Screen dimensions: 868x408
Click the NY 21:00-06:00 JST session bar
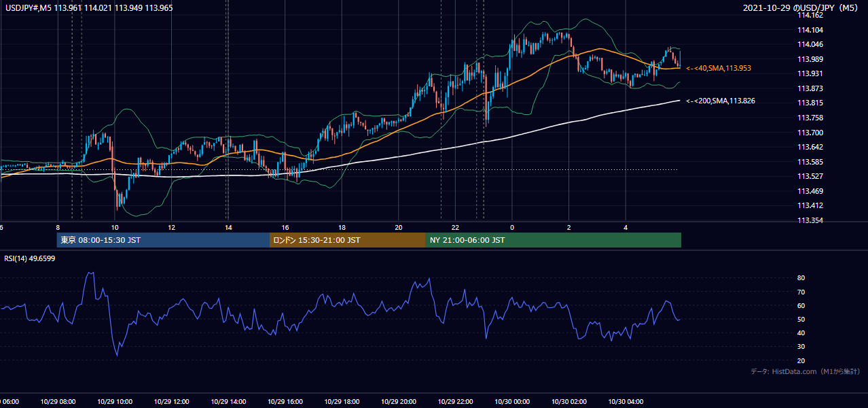pos(554,240)
